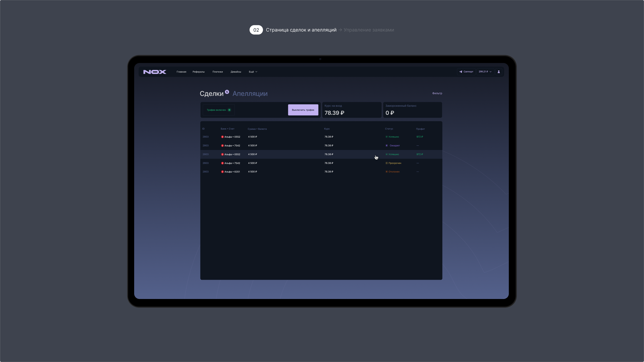644x362 pixels.
Task: Expand the Ещё menu chevron
Action: pyautogui.click(x=256, y=72)
